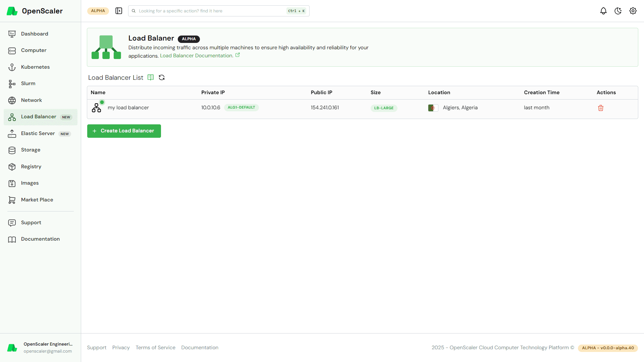
Task: Toggle dark mode moon icon
Action: 618,11
